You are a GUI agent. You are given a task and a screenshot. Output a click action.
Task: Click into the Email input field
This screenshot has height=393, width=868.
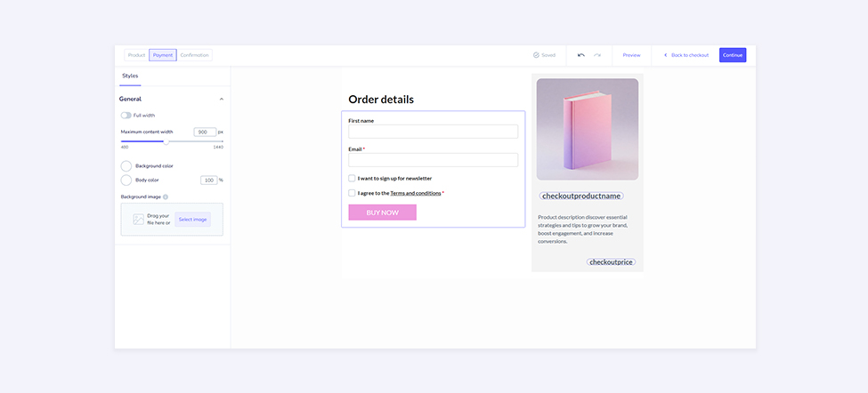point(433,160)
